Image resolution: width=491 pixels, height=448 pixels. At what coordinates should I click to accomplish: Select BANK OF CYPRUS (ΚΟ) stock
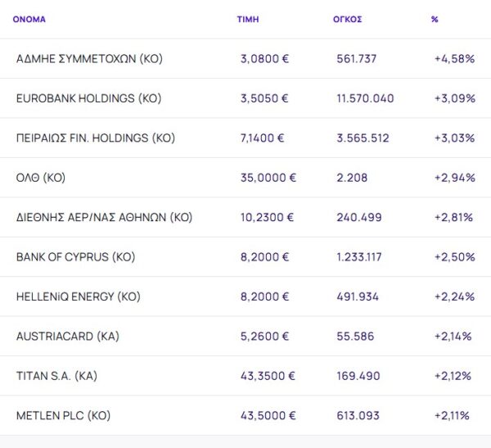point(75,257)
